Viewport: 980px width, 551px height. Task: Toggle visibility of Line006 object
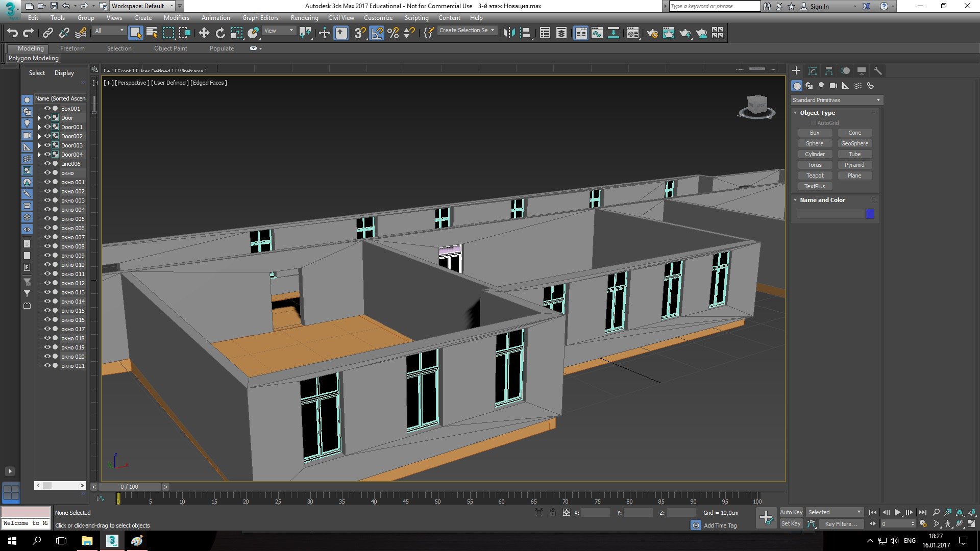pyautogui.click(x=47, y=164)
